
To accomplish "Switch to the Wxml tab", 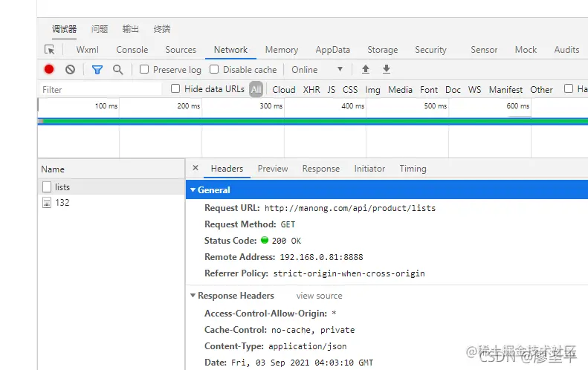I will [x=88, y=50].
